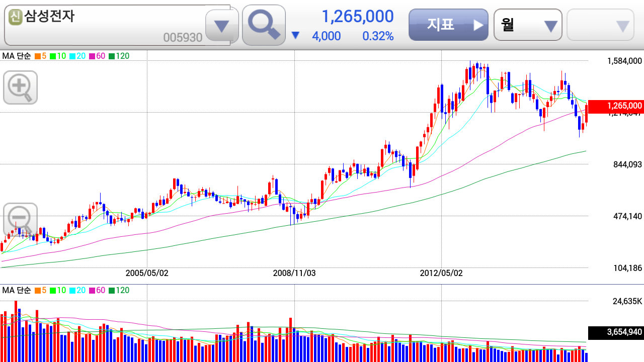The height and width of the screenshot is (362, 644).
Task: Click orange 5 MA swatch in volume chart
Action: coord(37,291)
